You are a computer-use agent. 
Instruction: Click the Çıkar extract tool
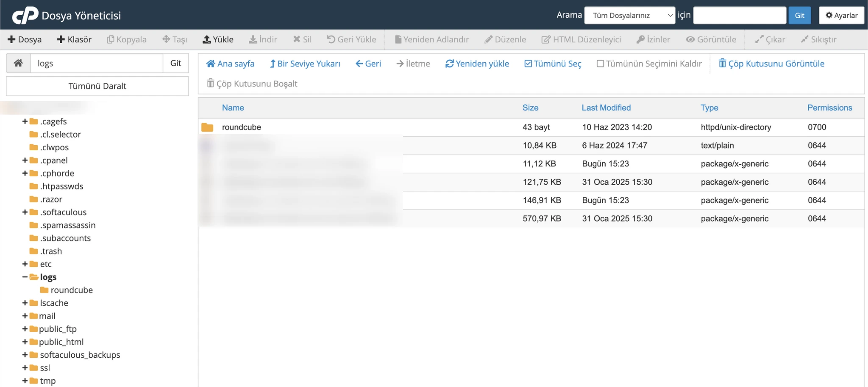770,39
